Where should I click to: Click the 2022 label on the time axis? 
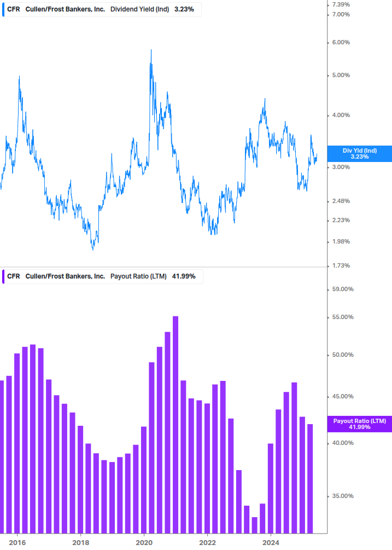coord(207,543)
